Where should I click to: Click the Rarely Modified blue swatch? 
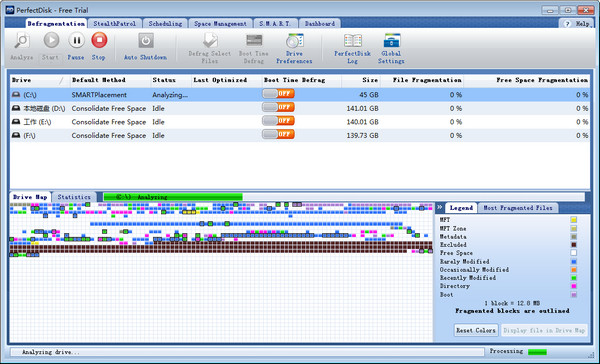pos(574,262)
